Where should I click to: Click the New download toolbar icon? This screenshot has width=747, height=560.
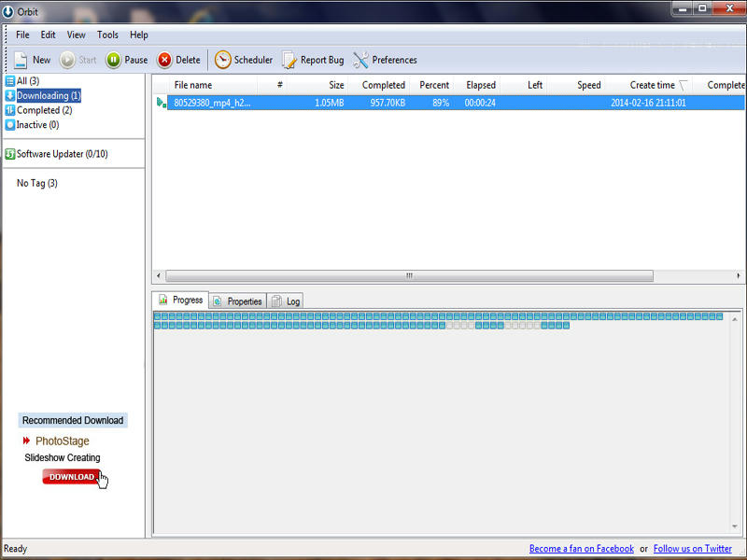pos(21,60)
